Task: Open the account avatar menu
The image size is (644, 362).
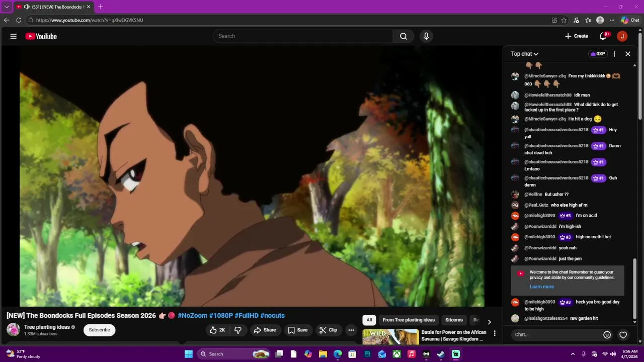Action: 622,36
